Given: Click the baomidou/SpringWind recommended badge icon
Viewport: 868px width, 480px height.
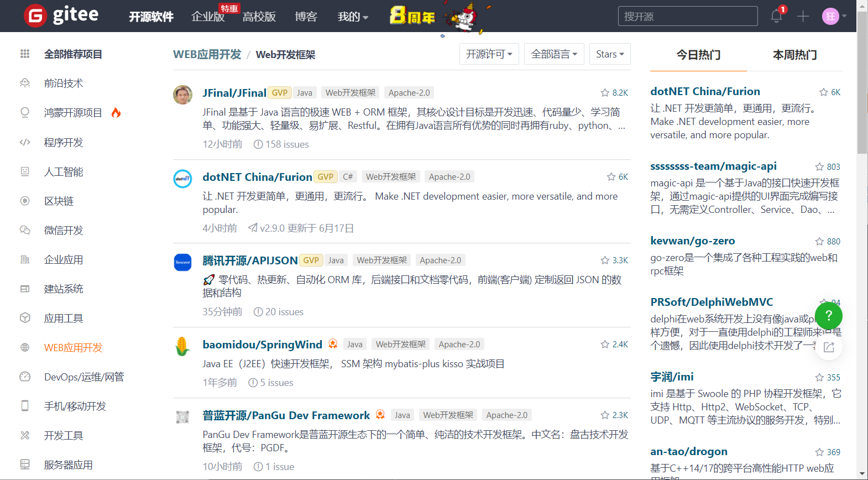Looking at the screenshot, I should tap(333, 343).
